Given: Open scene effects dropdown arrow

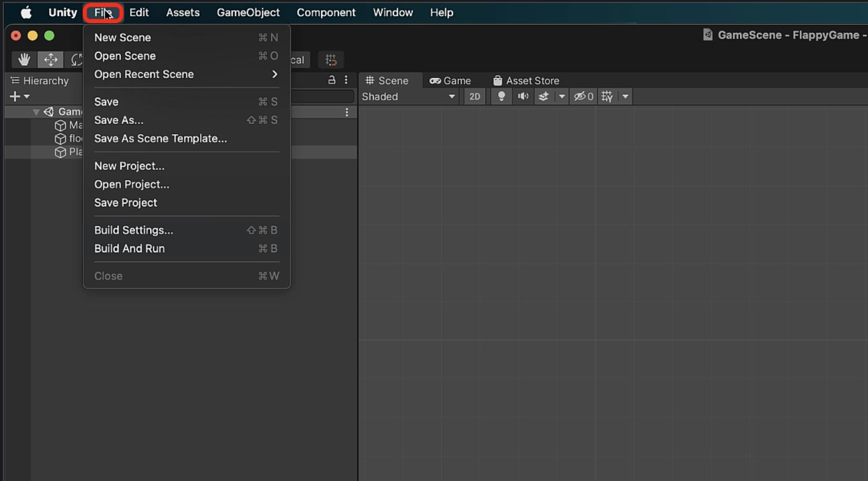Looking at the screenshot, I should (x=561, y=97).
